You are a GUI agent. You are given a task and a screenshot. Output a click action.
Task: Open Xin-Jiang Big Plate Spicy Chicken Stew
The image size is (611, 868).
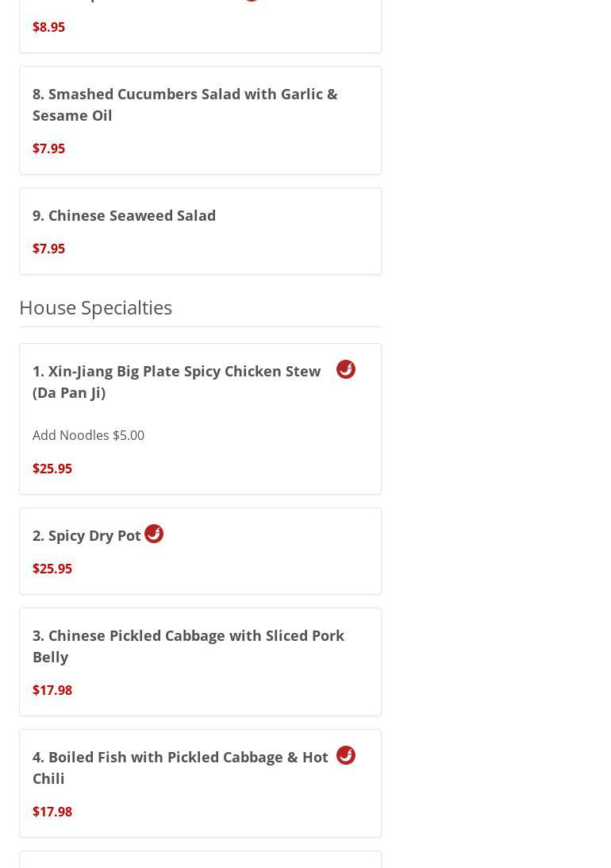point(176,381)
